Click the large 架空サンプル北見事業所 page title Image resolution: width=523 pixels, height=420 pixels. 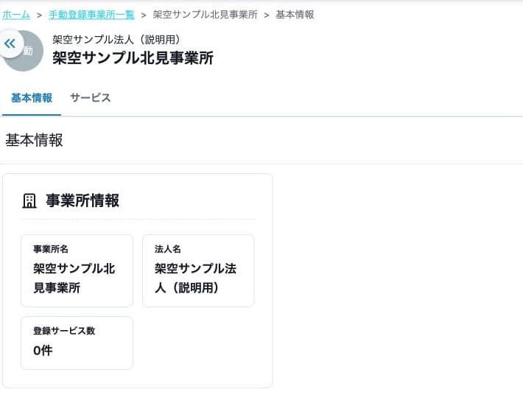[133, 57]
